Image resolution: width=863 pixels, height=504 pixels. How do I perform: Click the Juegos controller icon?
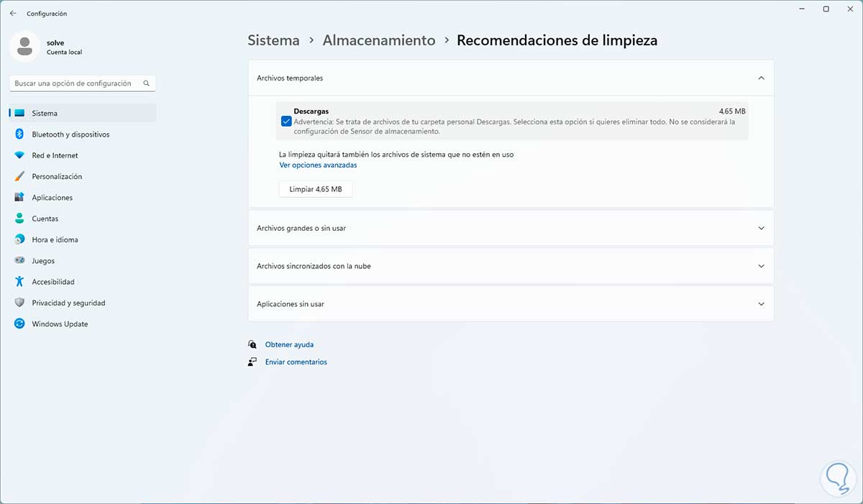(19, 261)
